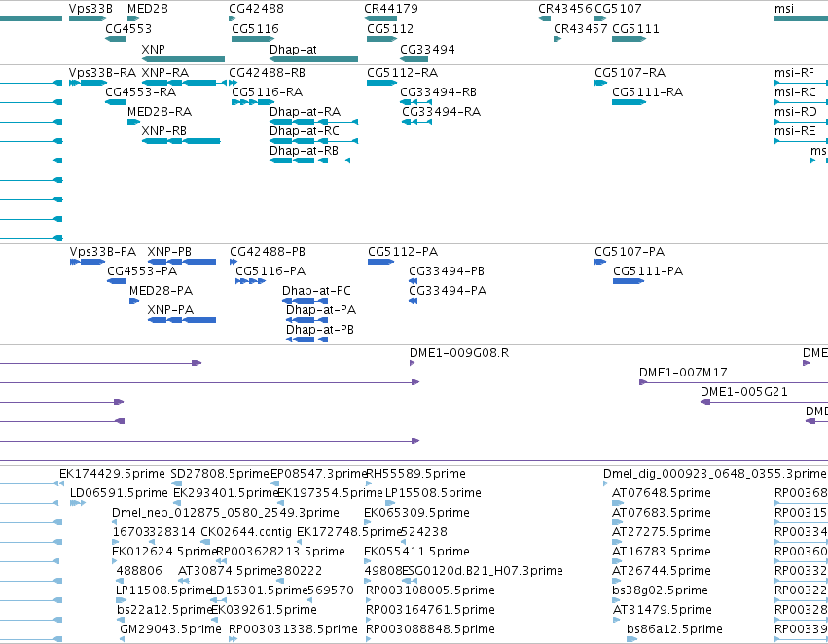Click transcript label Dhap-at-RB
828x644 pixels.
click(x=305, y=151)
